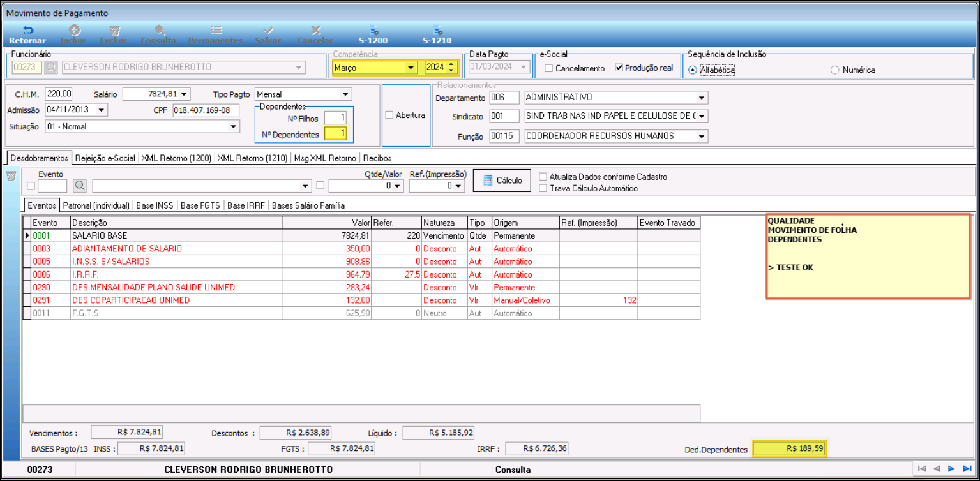Go to last record navigation arrow

click(967, 469)
